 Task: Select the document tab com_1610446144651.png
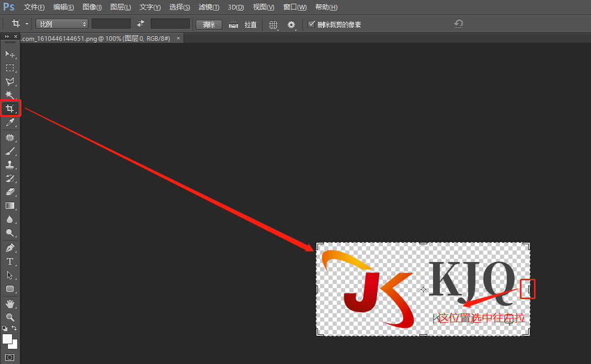[x=95, y=38]
